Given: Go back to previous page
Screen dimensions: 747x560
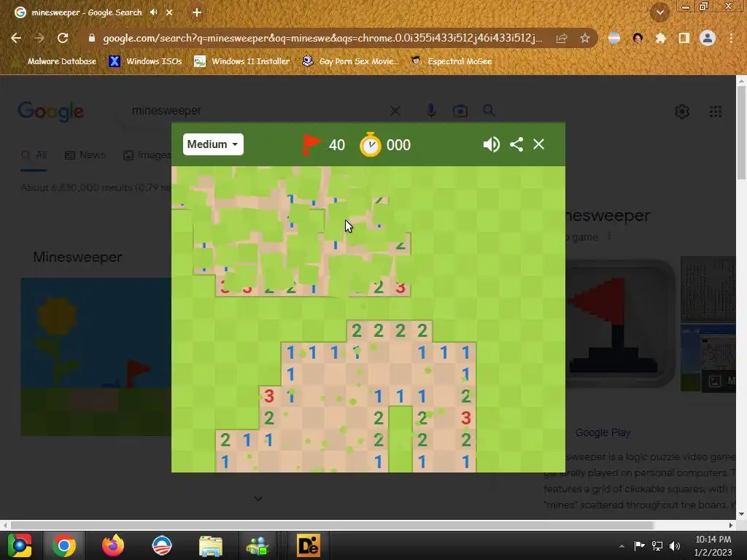Looking at the screenshot, I should click(x=16, y=38).
